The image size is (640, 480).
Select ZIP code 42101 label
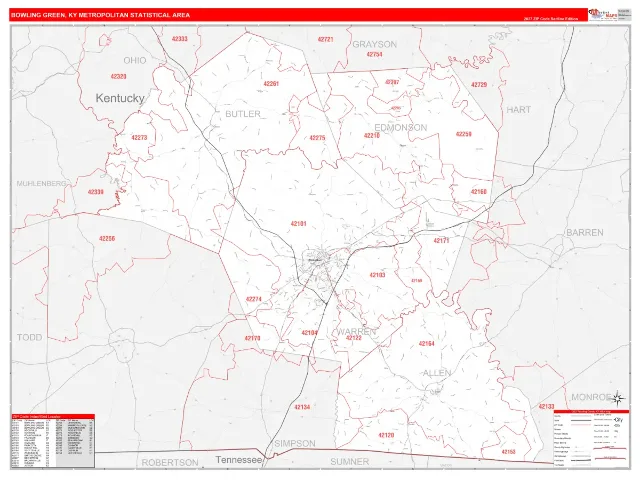pyautogui.click(x=298, y=224)
